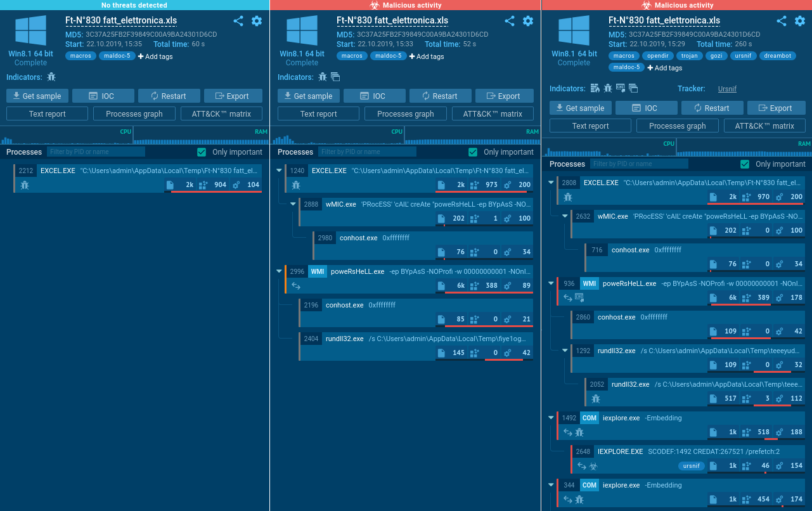Select the conhost.exe 716 process row
The height and width of the screenshot is (511, 812).
[695, 257]
